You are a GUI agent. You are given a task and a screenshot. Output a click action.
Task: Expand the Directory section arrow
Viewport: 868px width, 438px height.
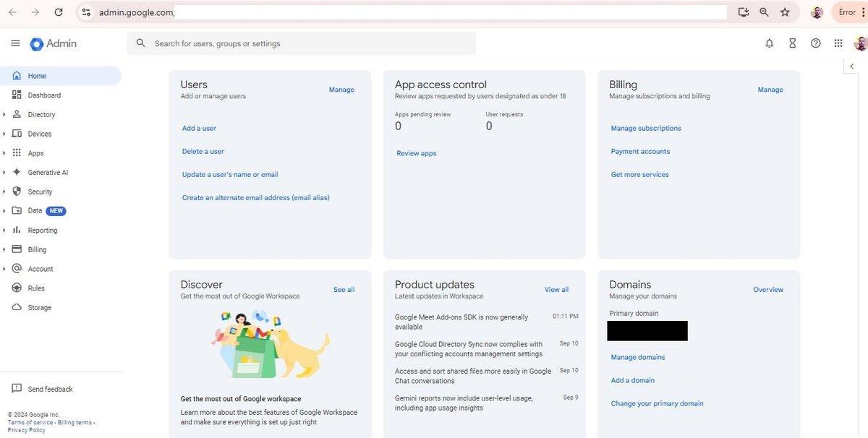[4, 114]
